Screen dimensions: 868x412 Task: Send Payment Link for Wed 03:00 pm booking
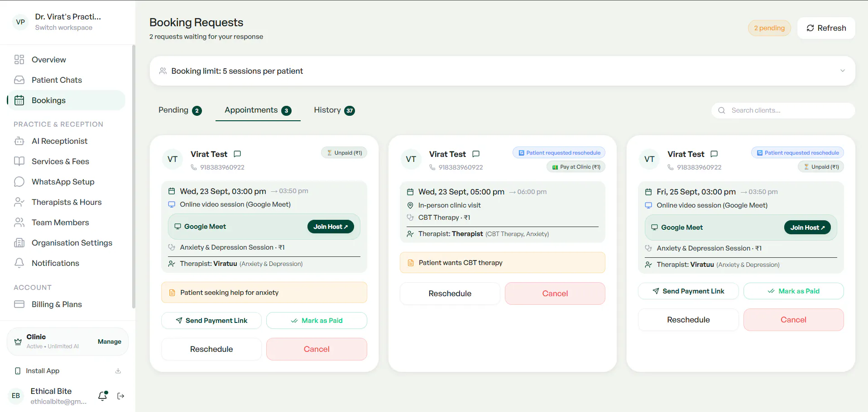211,321
